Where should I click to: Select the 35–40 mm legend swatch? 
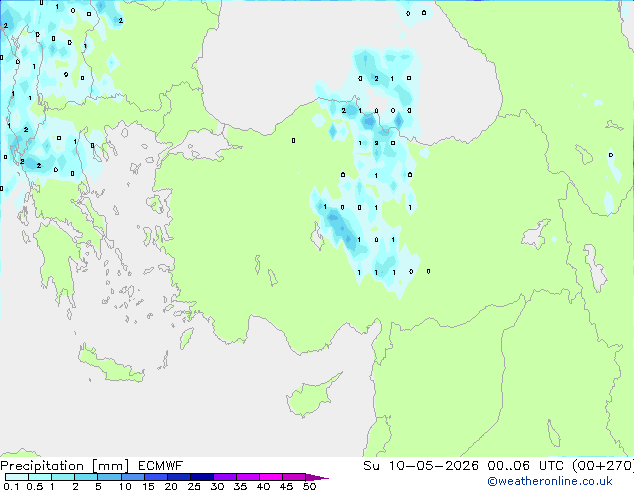pyautogui.click(x=247, y=477)
